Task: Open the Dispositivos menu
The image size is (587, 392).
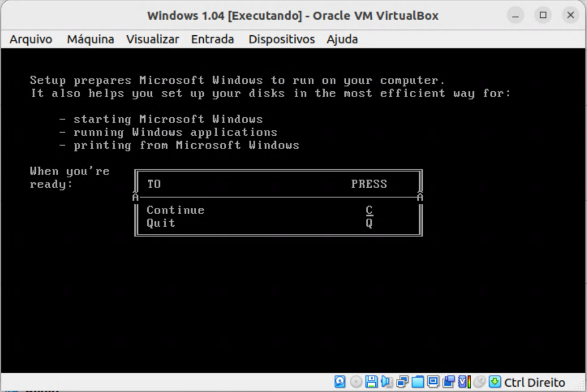Action: pos(282,39)
